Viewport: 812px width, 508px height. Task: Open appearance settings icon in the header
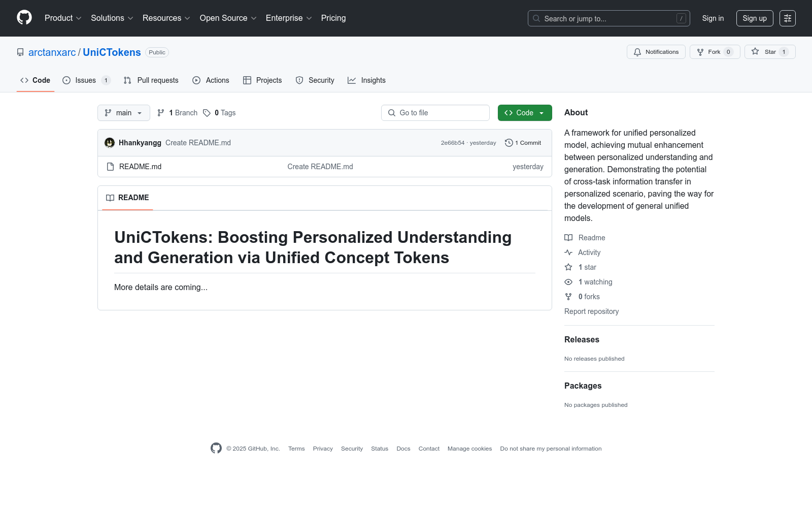(788, 18)
